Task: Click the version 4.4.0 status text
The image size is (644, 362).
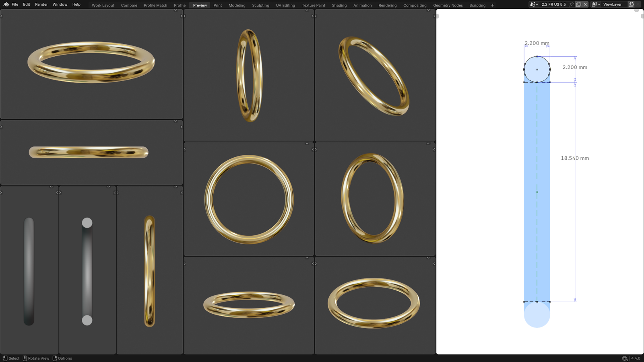Action: (636, 358)
